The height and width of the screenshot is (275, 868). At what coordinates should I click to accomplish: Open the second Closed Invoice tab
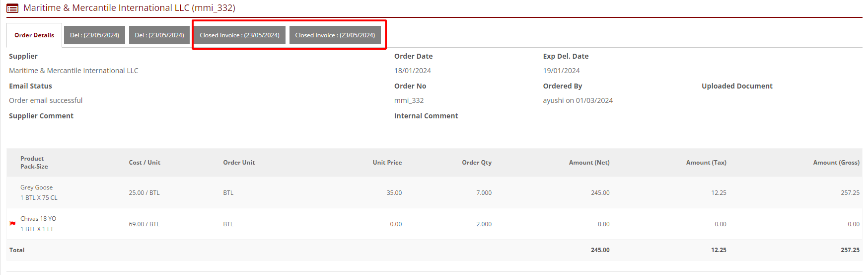click(x=335, y=35)
